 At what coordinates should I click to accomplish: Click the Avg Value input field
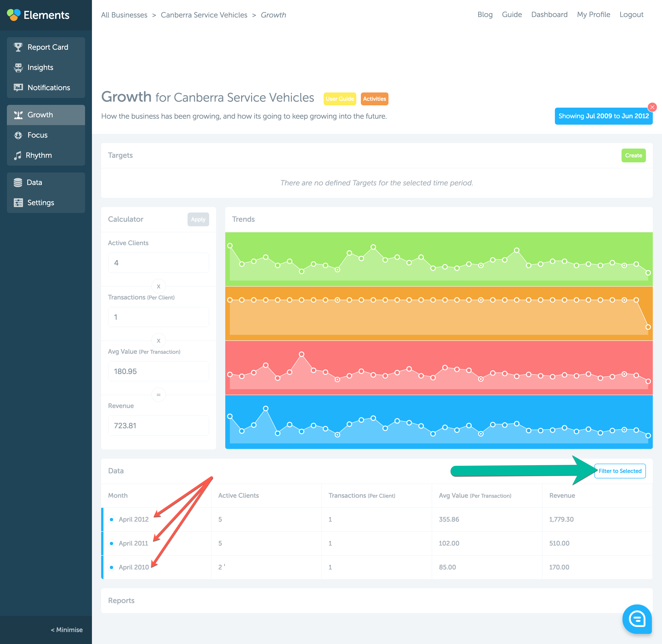click(x=158, y=371)
